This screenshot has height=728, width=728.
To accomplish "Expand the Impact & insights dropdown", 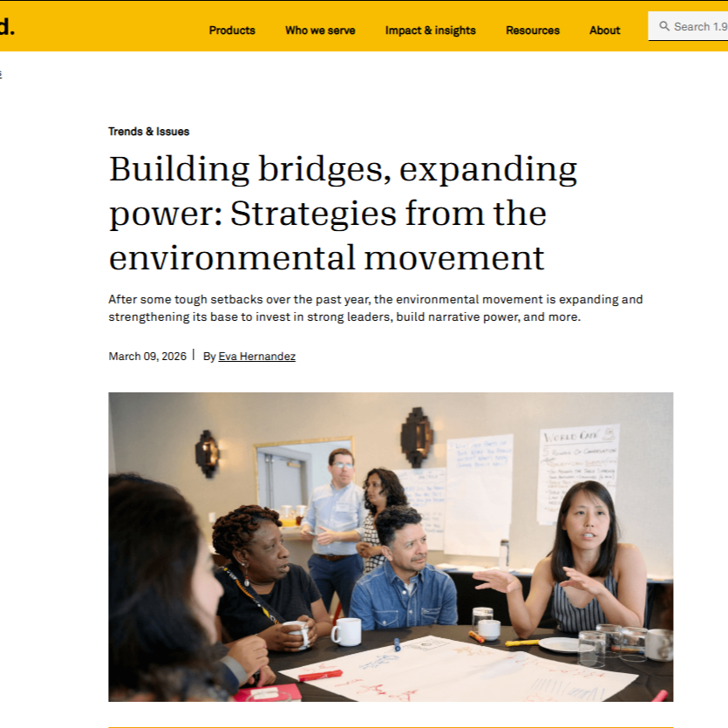I will [x=431, y=31].
